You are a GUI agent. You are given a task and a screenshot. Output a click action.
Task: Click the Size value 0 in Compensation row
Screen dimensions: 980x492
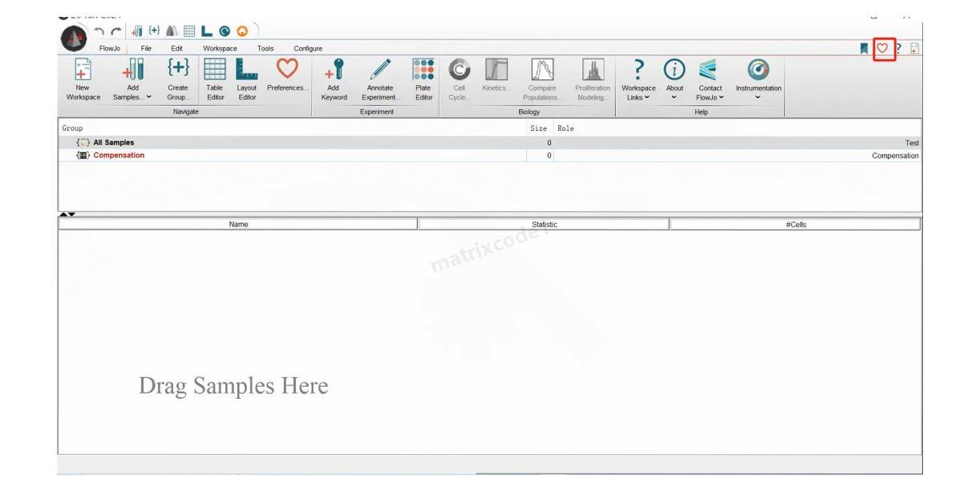pos(549,156)
